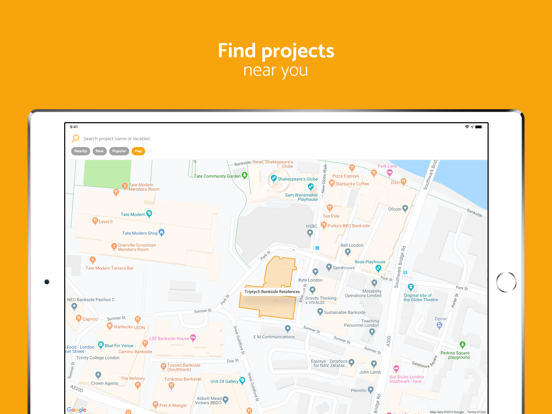Tap the Original site of the Globe Theatre pin
This screenshot has height=414, width=552.
[410, 287]
